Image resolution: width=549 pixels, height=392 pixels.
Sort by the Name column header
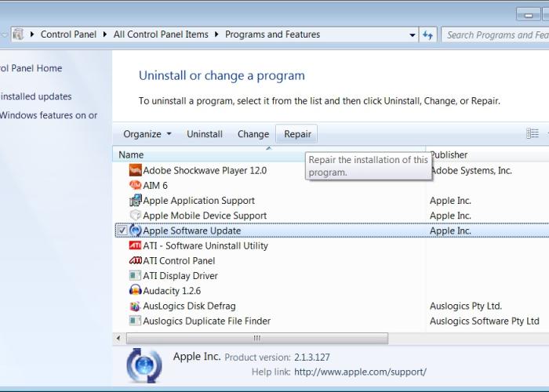click(x=269, y=154)
